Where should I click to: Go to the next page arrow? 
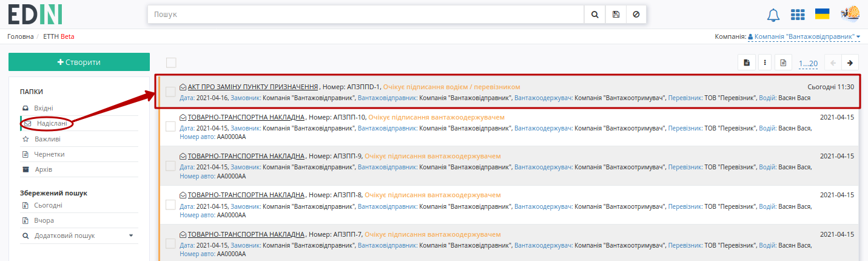850,63
